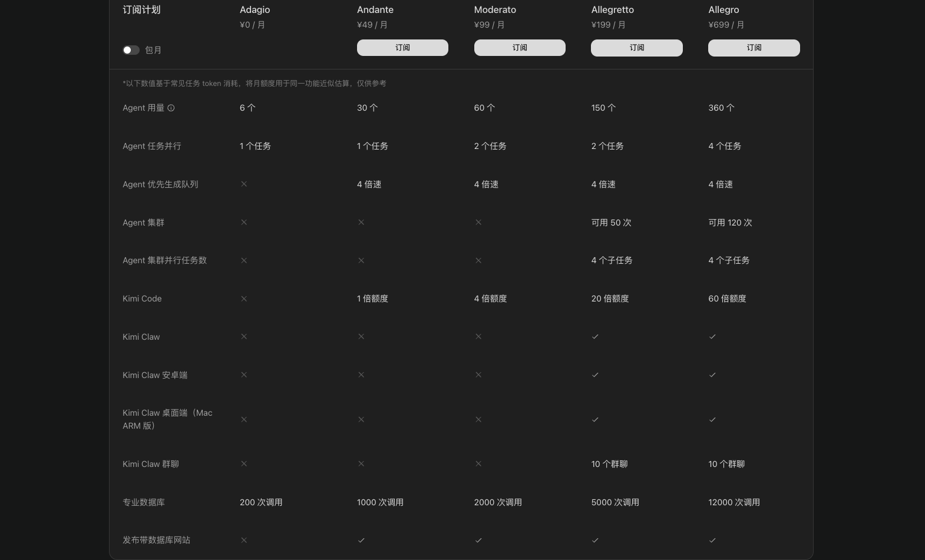Select the Allegro plan name
925x560 pixels.
tap(724, 10)
